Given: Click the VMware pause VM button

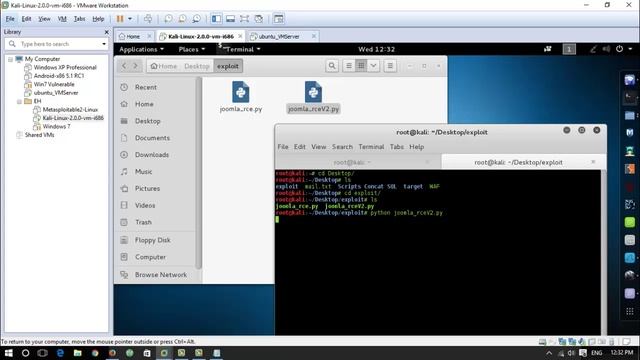Looking at the screenshot, I should click(x=120, y=19).
